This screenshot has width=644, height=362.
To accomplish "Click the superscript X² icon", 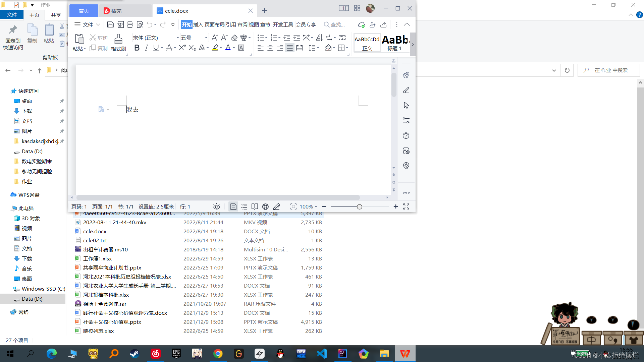I will [182, 48].
